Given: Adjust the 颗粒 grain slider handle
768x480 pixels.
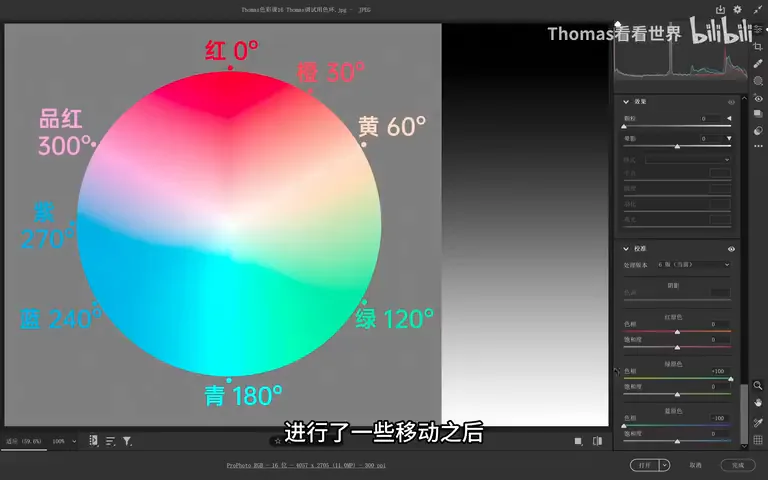Looking at the screenshot, I should point(624,126).
